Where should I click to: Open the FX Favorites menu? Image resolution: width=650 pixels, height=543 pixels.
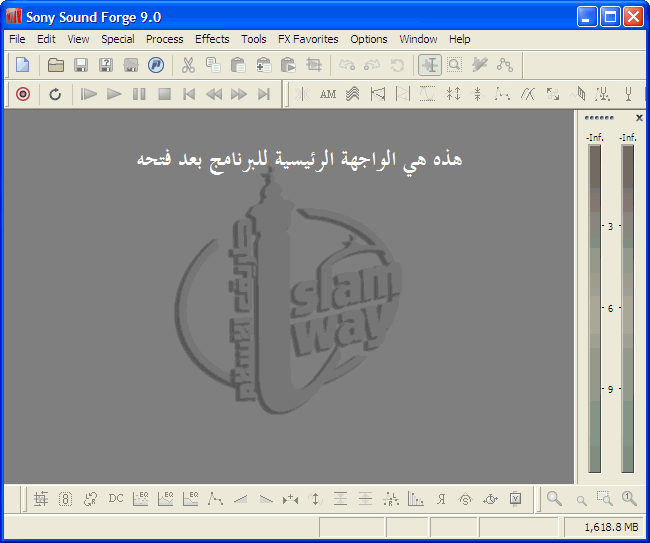point(308,39)
